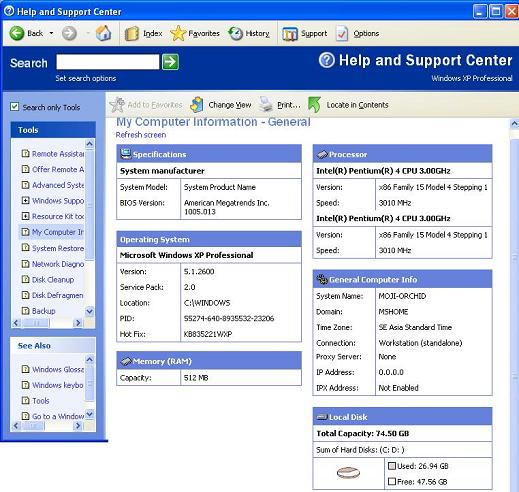Click the green Back arrow icon

[17, 33]
